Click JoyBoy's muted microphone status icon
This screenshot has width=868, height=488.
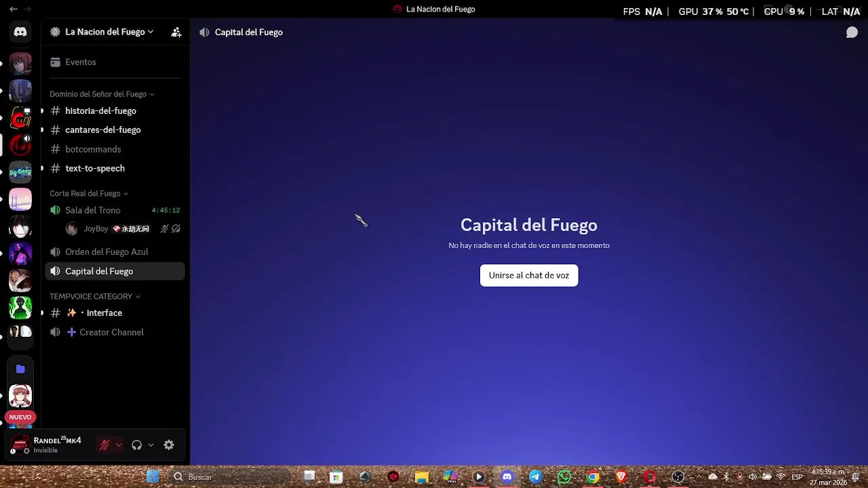tap(164, 229)
